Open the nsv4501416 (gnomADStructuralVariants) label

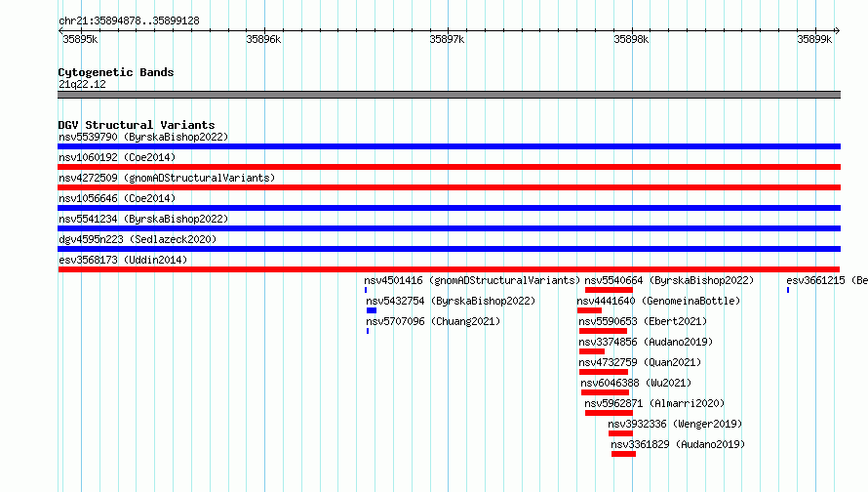pyautogui.click(x=472, y=280)
